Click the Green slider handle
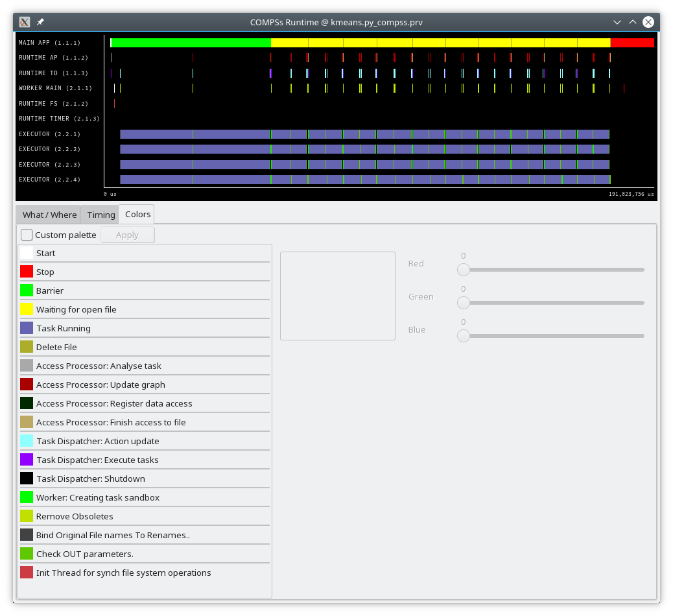The image size is (673, 616). pyautogui.click(x=463, y=303)
